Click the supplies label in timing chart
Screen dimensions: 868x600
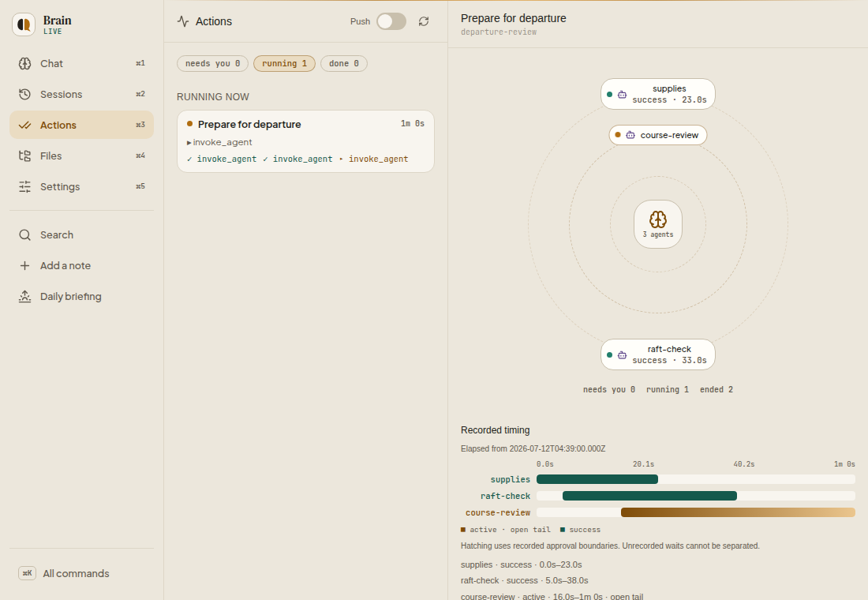pyautogui.click(x=510, y=479)
